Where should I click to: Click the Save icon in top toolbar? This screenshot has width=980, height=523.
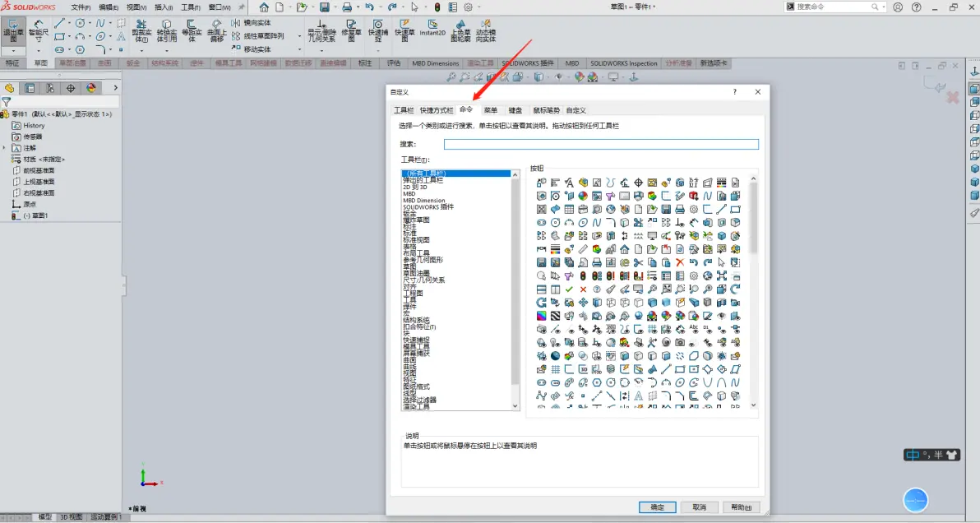tap(325, 7)
